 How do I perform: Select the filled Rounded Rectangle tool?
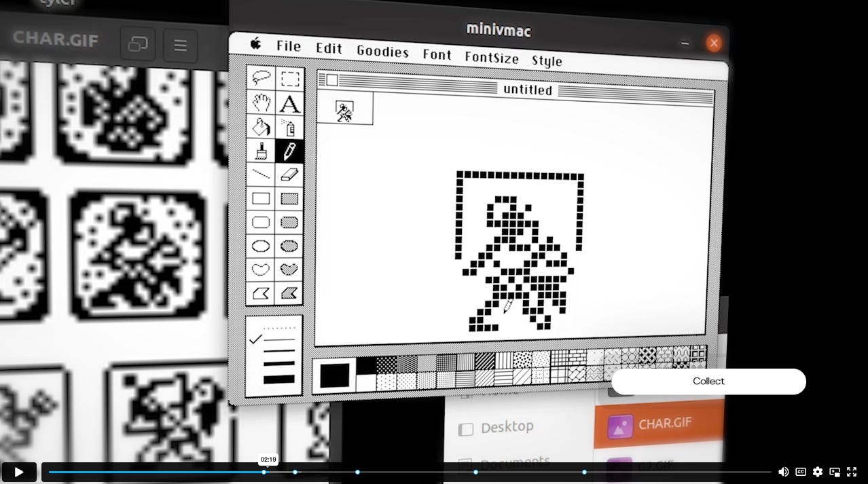[x=290, y=223]
